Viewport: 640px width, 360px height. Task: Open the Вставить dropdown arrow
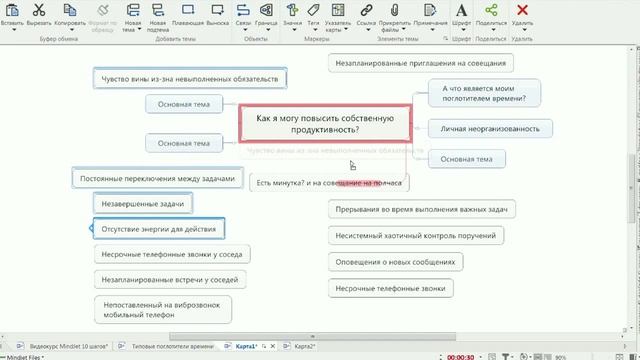coord(14,30)
